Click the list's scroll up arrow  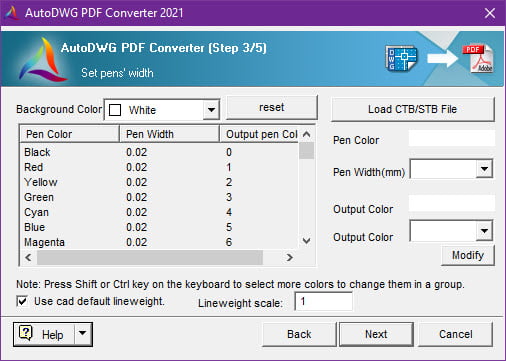pos(306,134)
